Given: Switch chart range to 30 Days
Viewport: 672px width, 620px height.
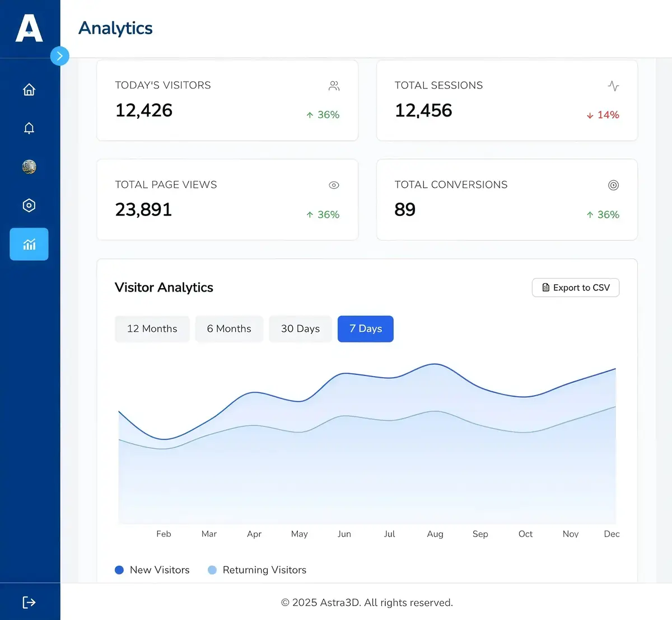Looking at the screenshot, I should (x=300, y=329).
